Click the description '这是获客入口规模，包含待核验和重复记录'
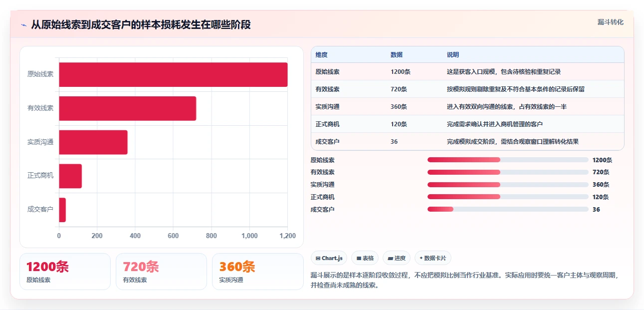Image resolution: width=644 pixels, height=310 pixels. [504, 72]
